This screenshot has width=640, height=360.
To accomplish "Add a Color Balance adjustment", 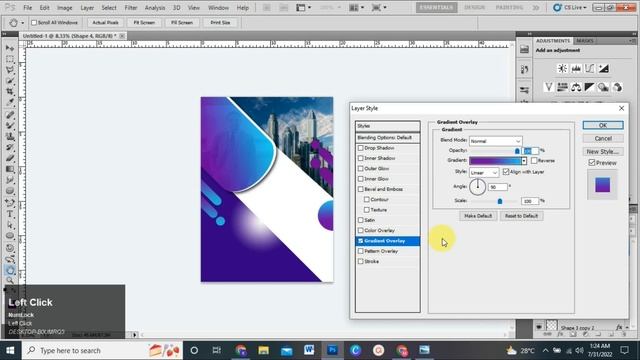I will (x=576, y=87).
